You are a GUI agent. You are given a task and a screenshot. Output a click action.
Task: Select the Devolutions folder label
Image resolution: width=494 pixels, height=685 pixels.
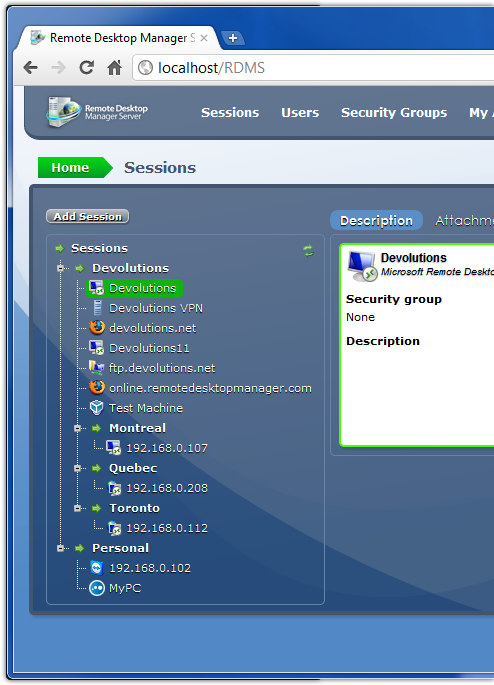point(131,268)
